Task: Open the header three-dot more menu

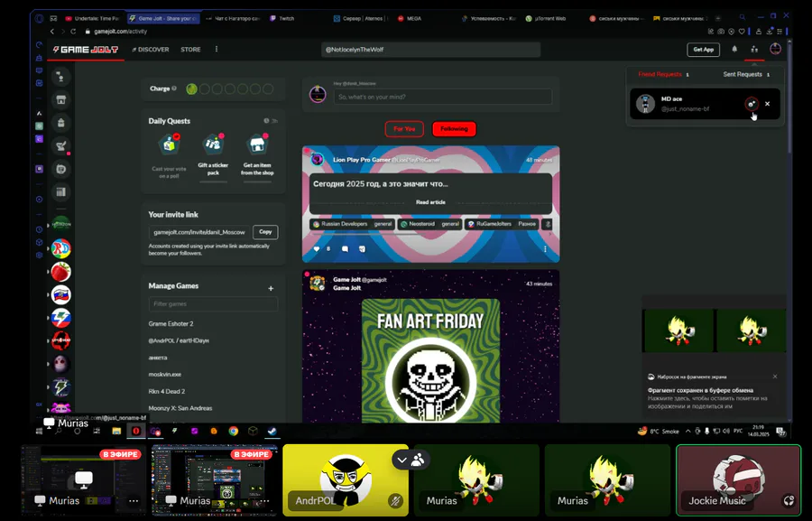Action: [217, 50]
